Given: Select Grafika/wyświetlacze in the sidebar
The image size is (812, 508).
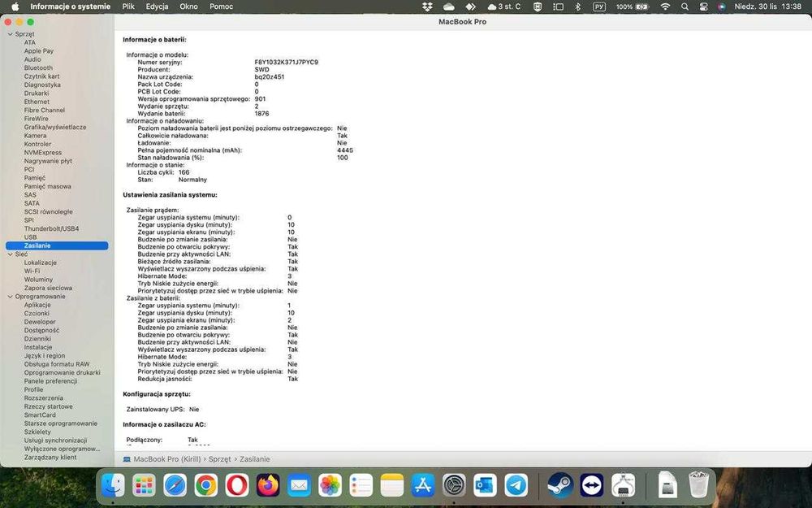Looking at the screenshot, I should click(x=55, y=127).
